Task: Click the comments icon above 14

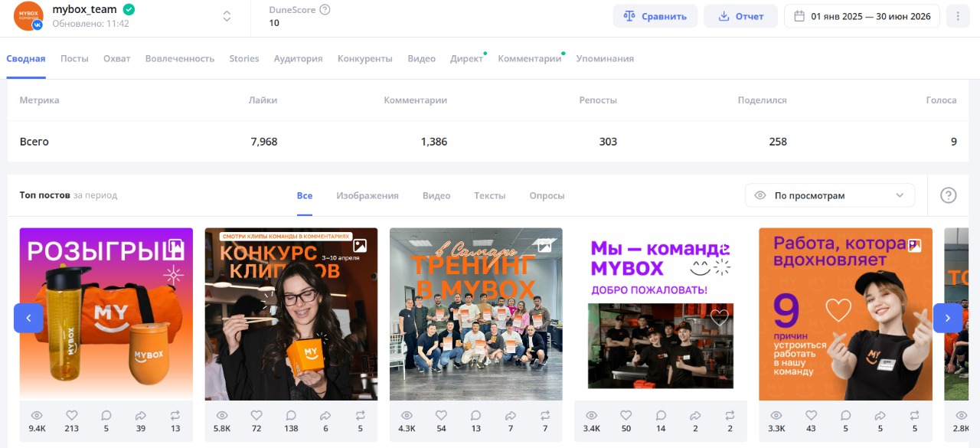Action: coord(661,415)
